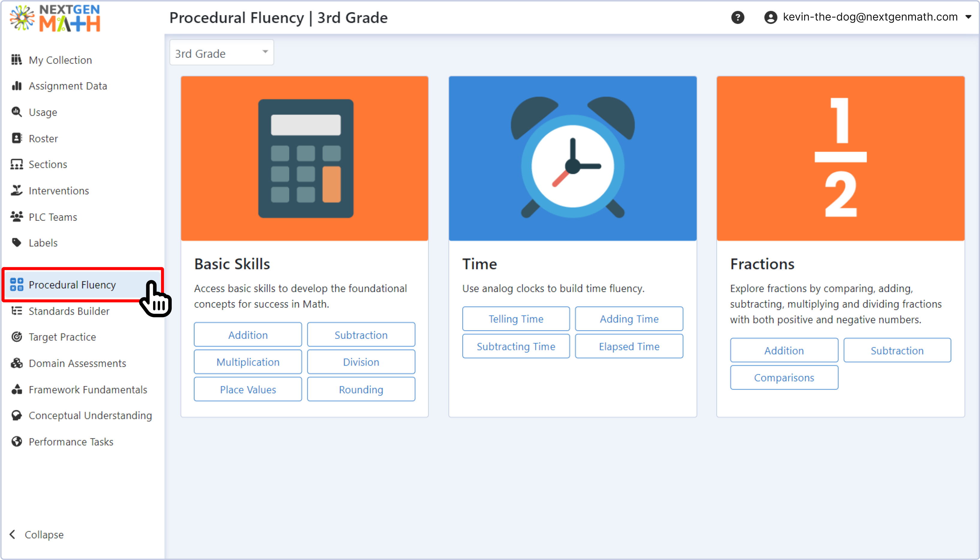The width and height of the screenshot is (980, 560).
Task: Select the Elapsed Time button
Action: tap(629, 347)
